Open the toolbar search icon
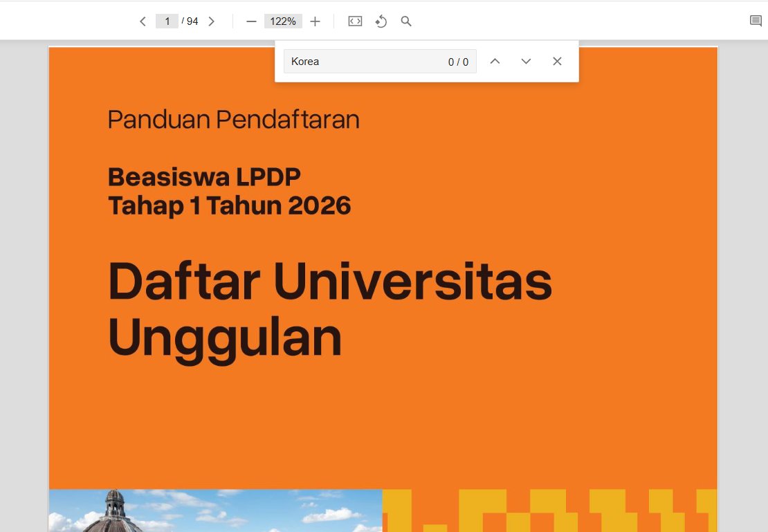768x532 pixels. click(406, 21)
